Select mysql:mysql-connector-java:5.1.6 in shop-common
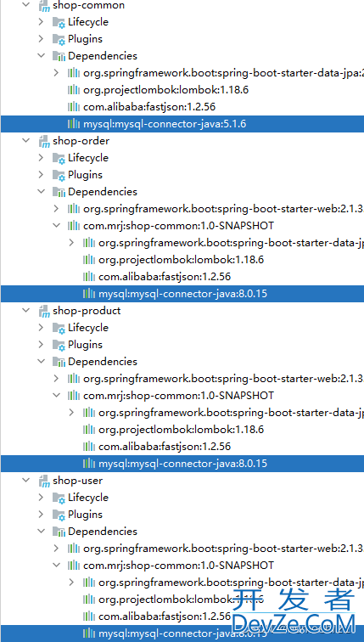The width and height of the screenshot is (364, 642). (x=165, y=124)
